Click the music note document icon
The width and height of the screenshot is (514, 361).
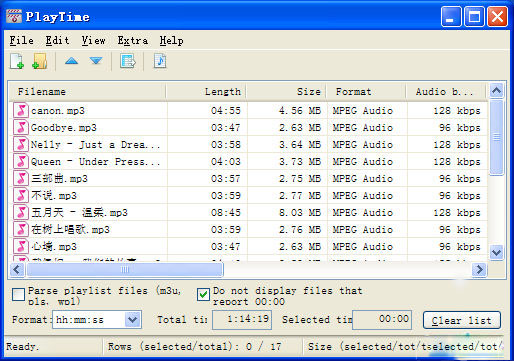160,61
